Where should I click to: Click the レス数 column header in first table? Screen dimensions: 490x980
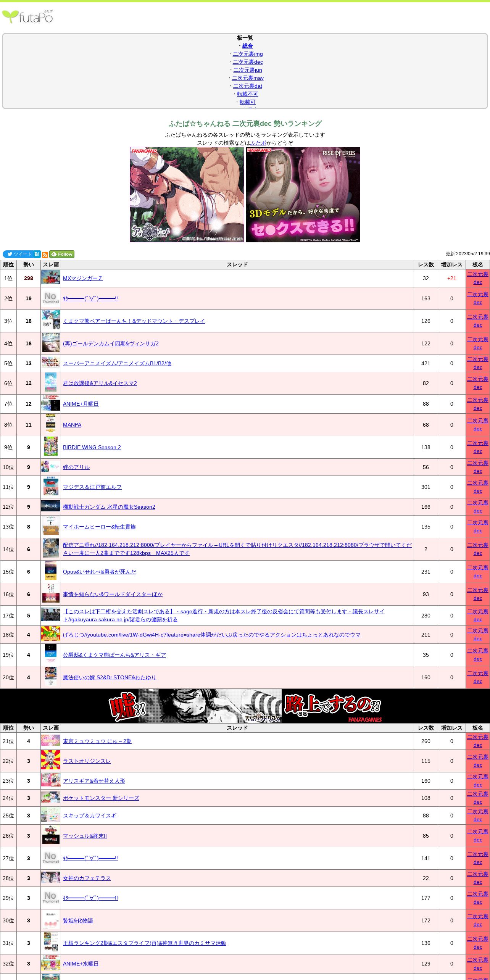(426, 264)
